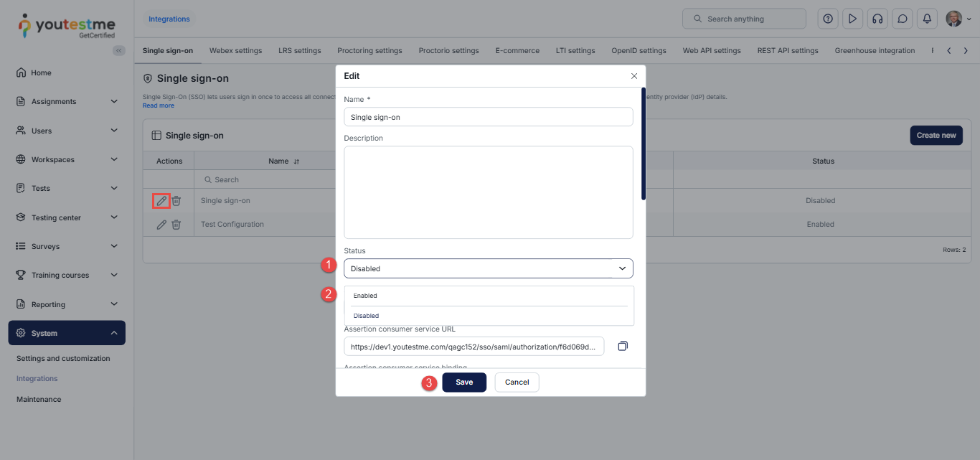
Task: Click the dialog vertical scrollbar
Action: [644, 144]
